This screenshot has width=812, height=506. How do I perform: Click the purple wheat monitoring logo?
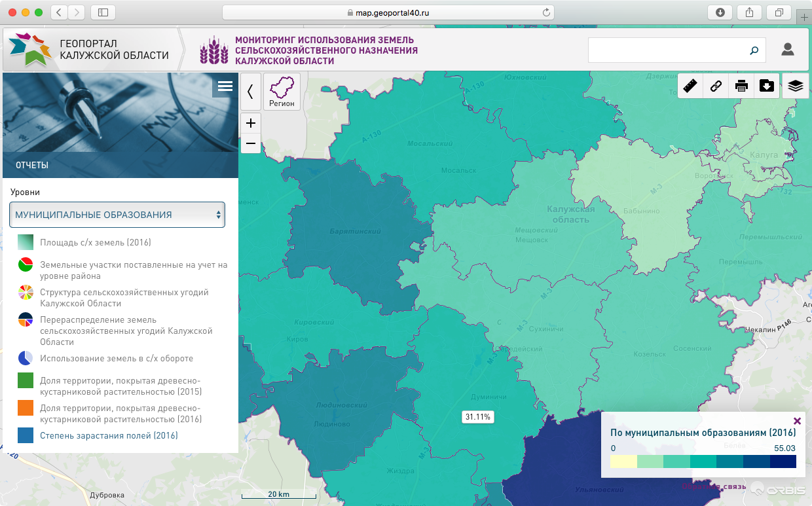coord(215,50)
